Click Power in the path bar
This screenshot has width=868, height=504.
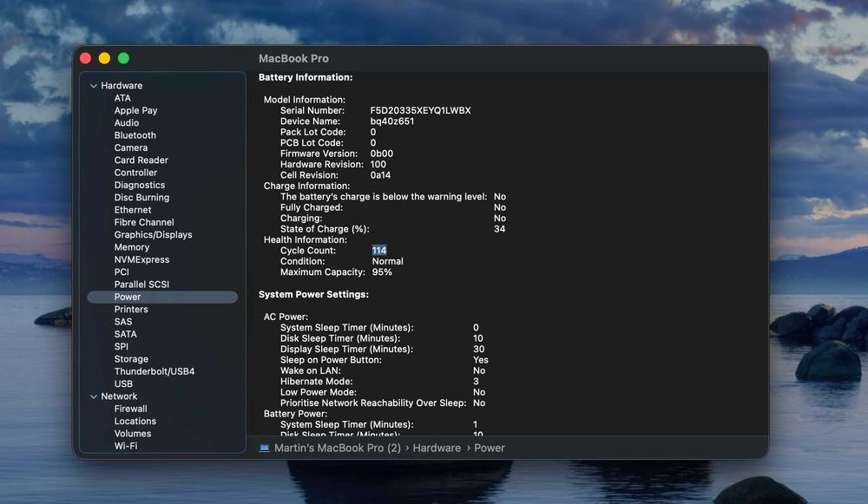pyautogui.click(x=490, y=448)
